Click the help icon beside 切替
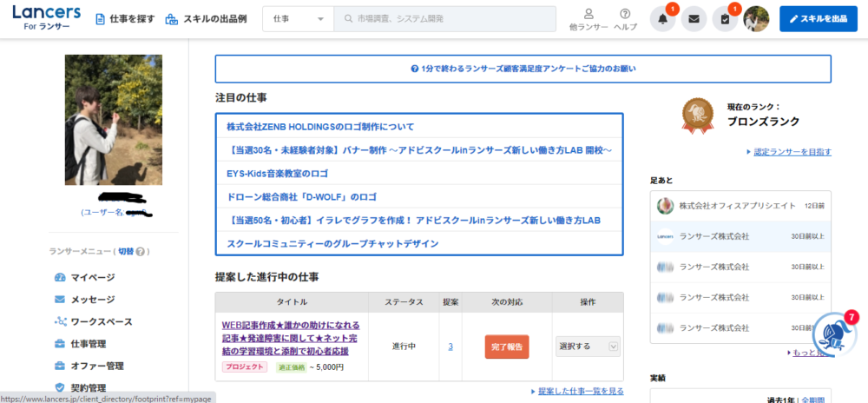This screenshot has width=868, height=403. [140, 251]
